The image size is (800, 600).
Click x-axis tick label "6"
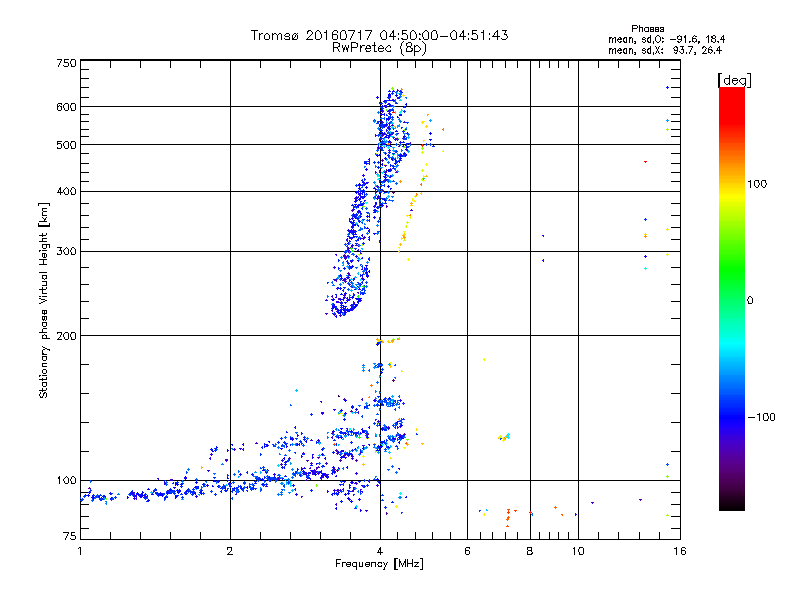click(x=467, y=551)
